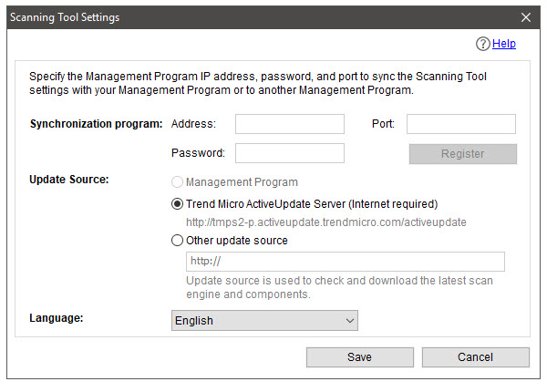Image resolution: width=547 pixels, height=392 pixels.
Task: Click the Language label text
Action: click(x=57, y=318)
